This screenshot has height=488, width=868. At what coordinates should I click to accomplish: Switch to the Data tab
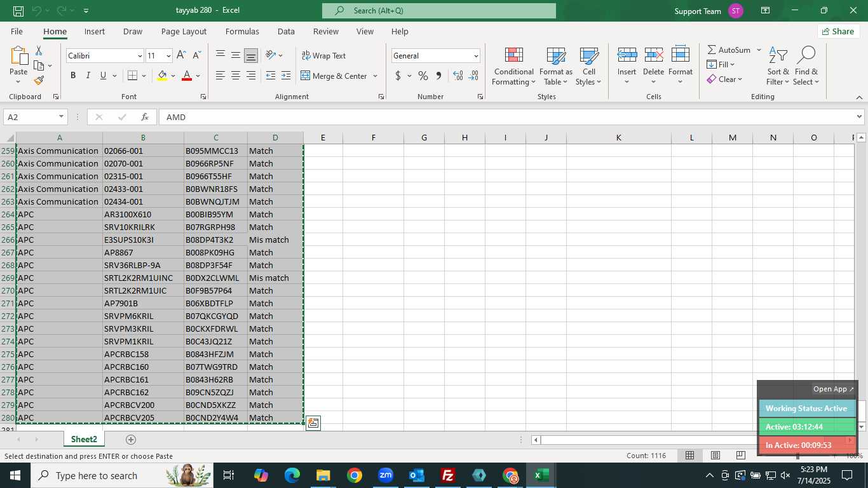tap(286, 31)
